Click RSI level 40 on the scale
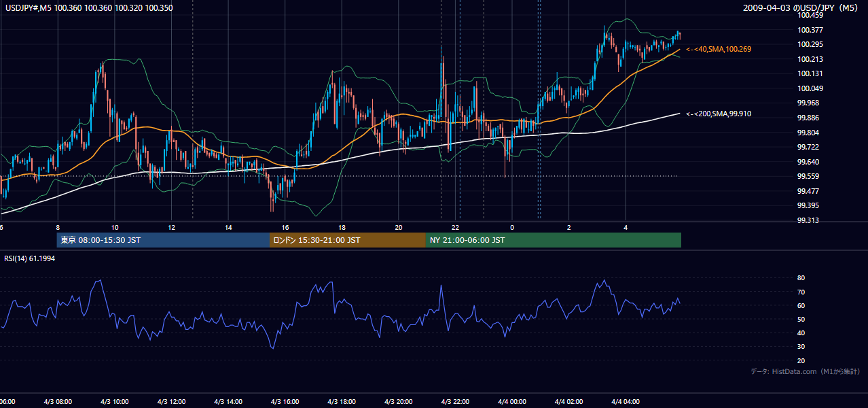Screen dimensions: 868x408 [801, 333]
